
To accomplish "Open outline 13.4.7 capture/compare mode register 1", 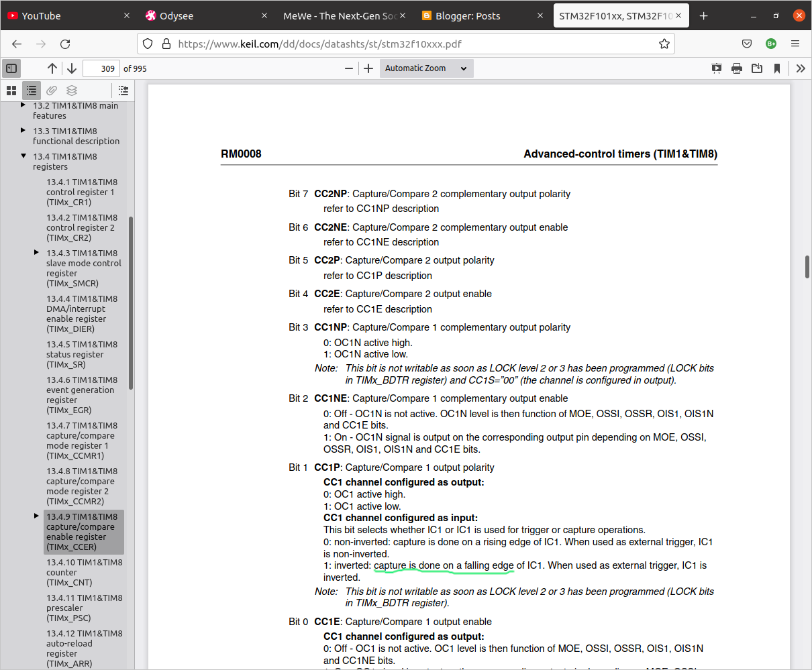I will click(x=82, y=441).
